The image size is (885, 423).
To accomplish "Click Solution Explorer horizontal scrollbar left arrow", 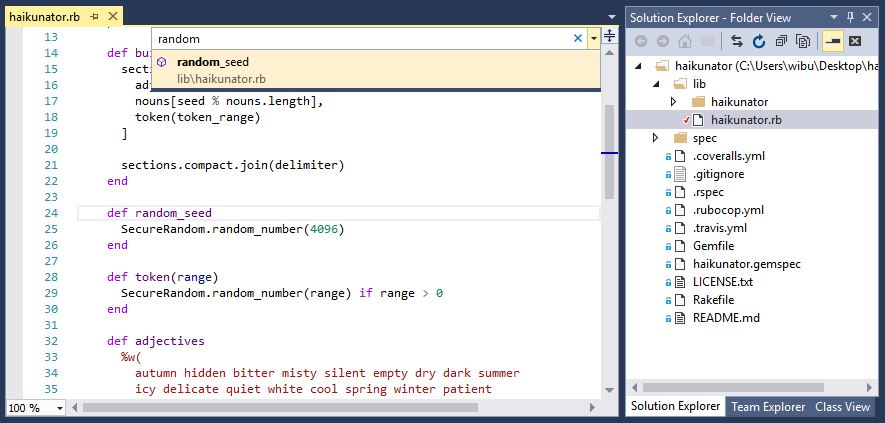I will (635, 387).
